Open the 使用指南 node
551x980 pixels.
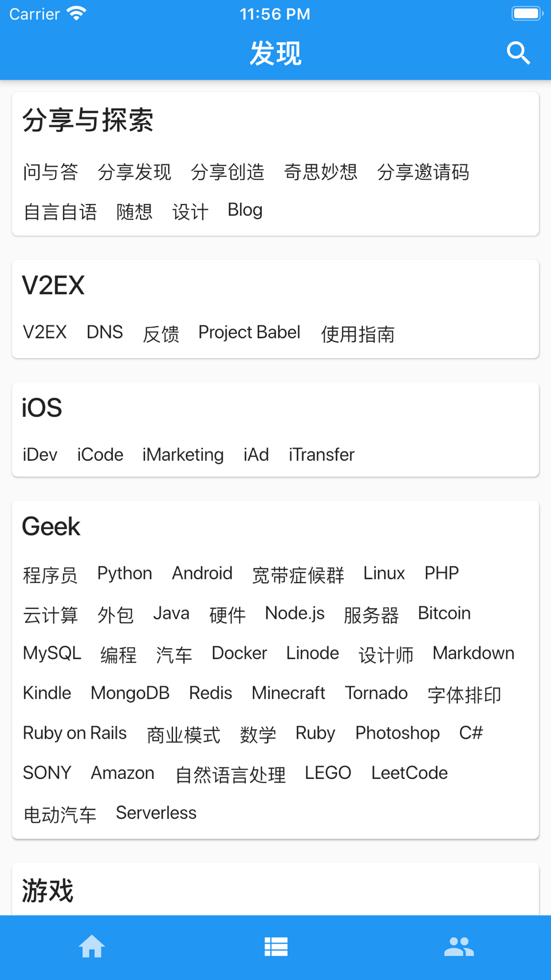tap(358, 334)
